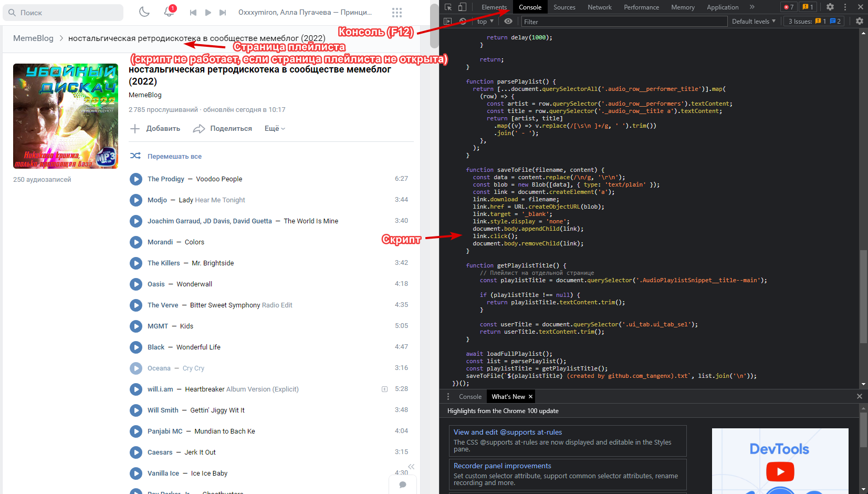Click Добавить to add the playlist
The image size is (868, 494).
click(155, 129)
